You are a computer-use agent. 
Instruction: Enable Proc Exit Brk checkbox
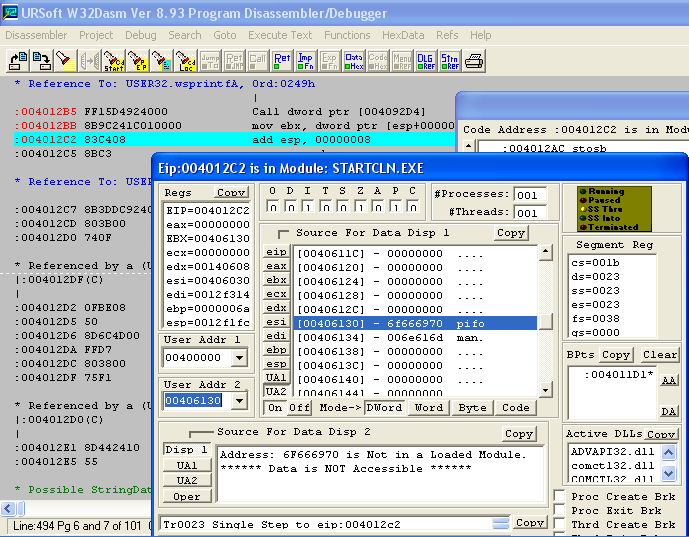[559, 510]
